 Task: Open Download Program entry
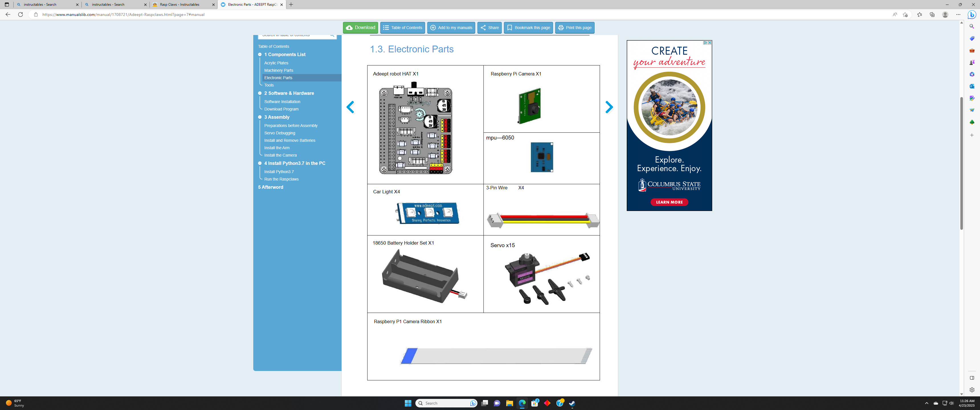(281, 109)
